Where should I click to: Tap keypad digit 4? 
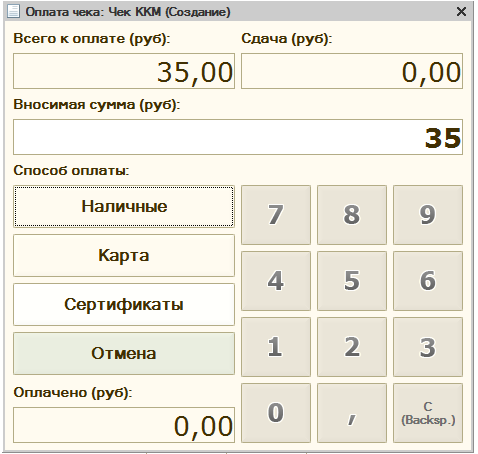[276, 281]
